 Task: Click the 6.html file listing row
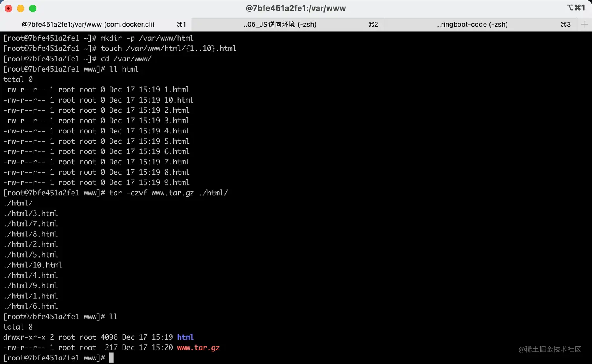pos(96,151)
